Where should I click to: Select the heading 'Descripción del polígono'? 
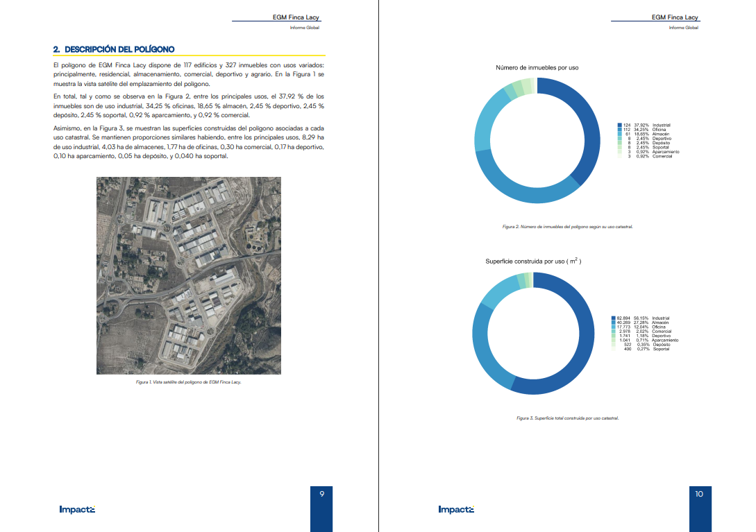tap(114, 49)
